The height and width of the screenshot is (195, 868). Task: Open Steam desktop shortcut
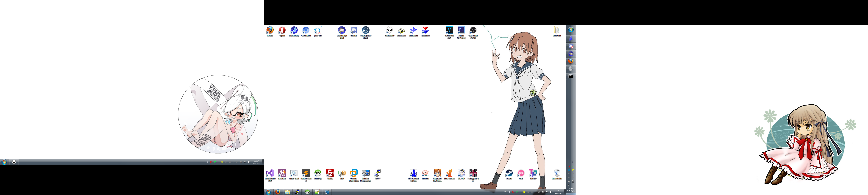point(509,174)
